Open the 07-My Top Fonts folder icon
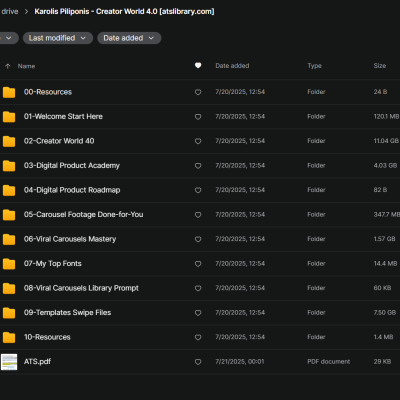400x400 pixels. 9,264
